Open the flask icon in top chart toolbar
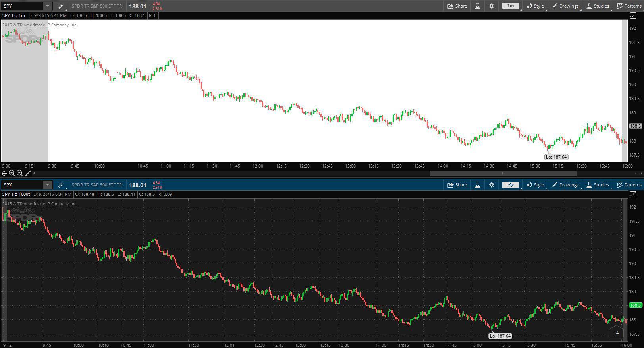The width and height of the screenshot is (644, 348). (478, 6)
